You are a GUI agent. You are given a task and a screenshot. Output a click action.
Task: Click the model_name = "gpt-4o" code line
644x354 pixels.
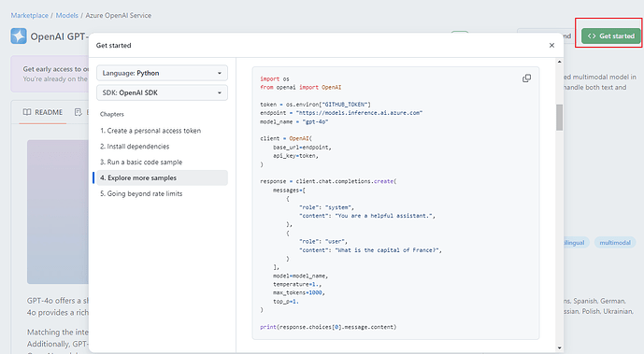tap(294, 121)
